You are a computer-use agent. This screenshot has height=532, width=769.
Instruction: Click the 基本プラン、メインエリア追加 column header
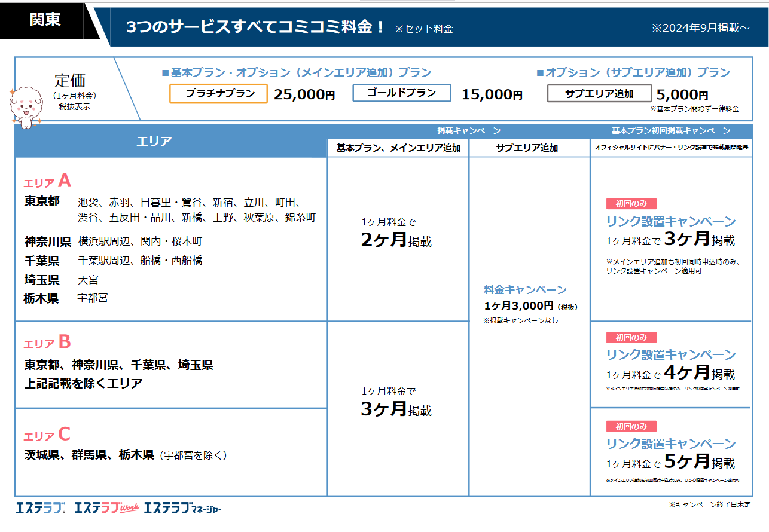coord(398,148)
